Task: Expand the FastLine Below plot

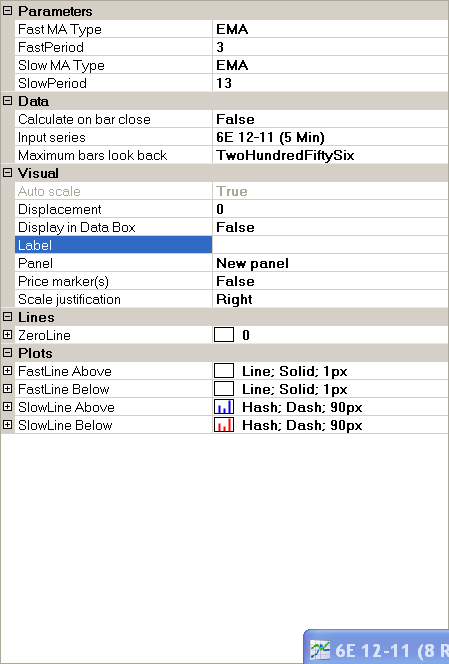Action: (x=7, y=389)
